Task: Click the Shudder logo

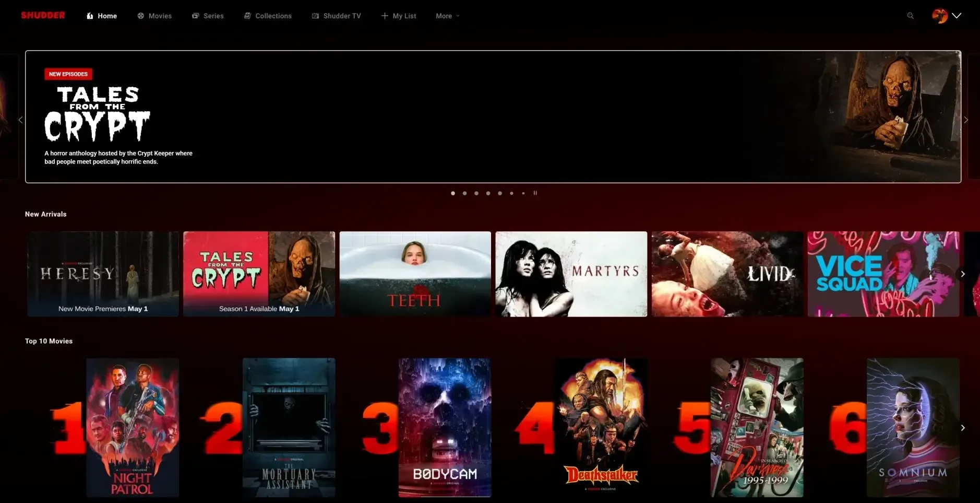Action: pos(43,15)
